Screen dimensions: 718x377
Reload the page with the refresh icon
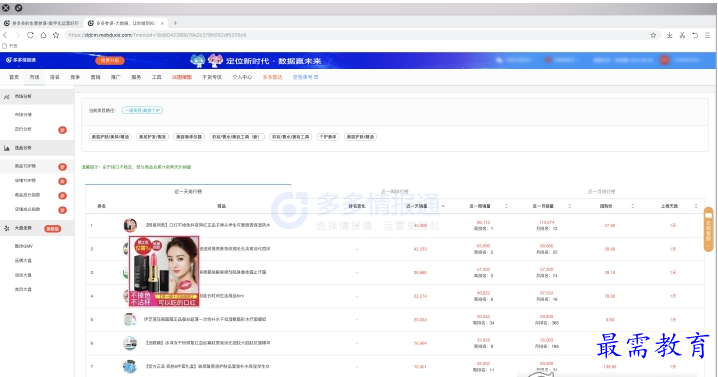tap(30, 35)
